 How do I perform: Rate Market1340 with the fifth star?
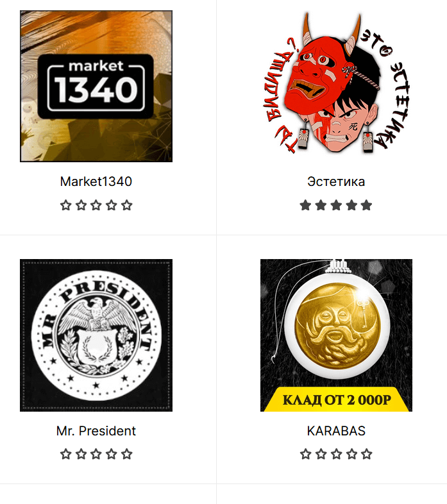[127, 205]
